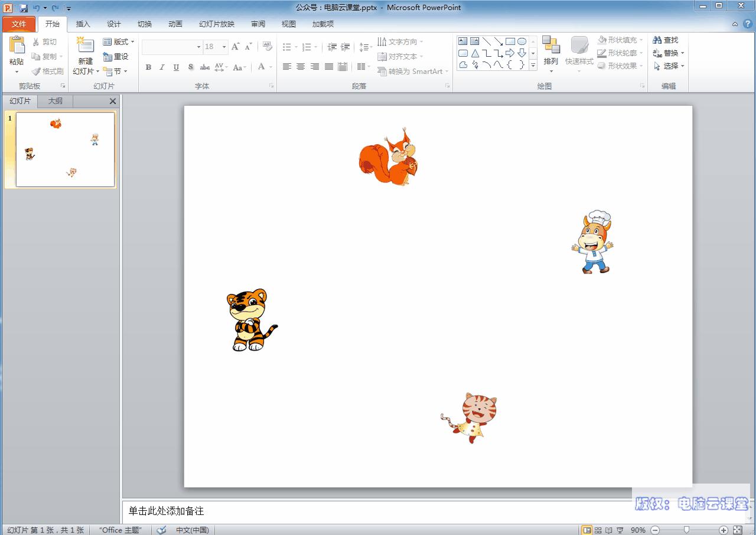
Task: Click the zoom slider handle
Action: 686,530
